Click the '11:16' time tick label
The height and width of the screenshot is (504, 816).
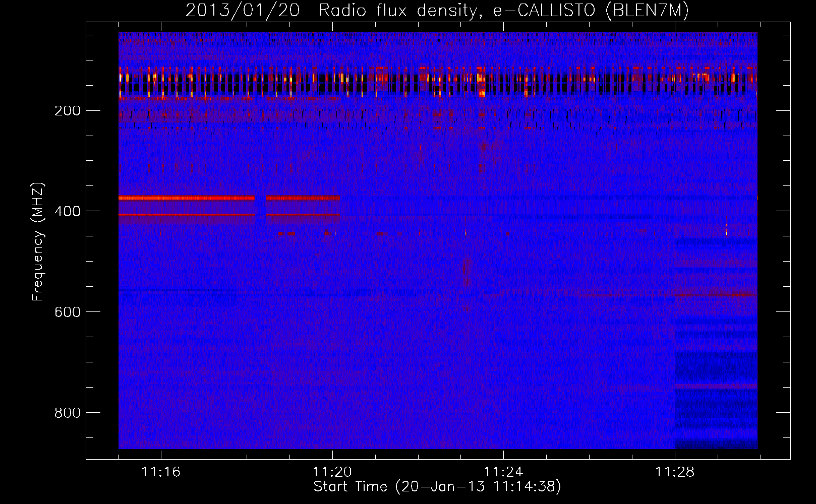pyautogui.click(x=161, y=472)
